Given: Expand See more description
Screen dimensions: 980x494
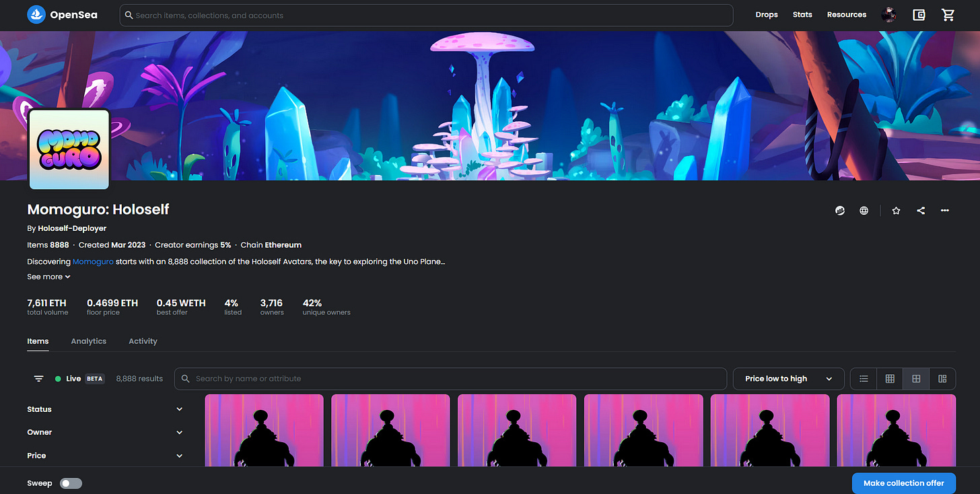Looking at the screenshot, I should click(x=48, y=277).
